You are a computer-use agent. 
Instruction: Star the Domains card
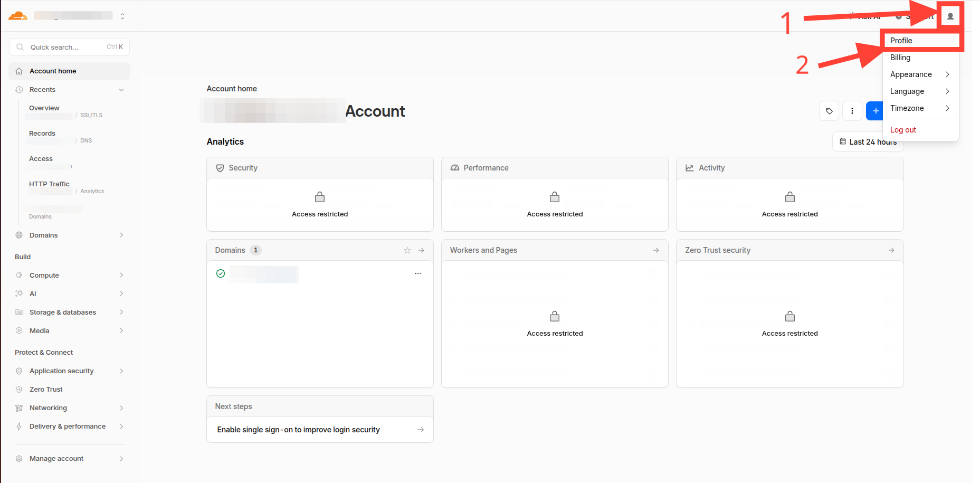(x=407, y=250)
